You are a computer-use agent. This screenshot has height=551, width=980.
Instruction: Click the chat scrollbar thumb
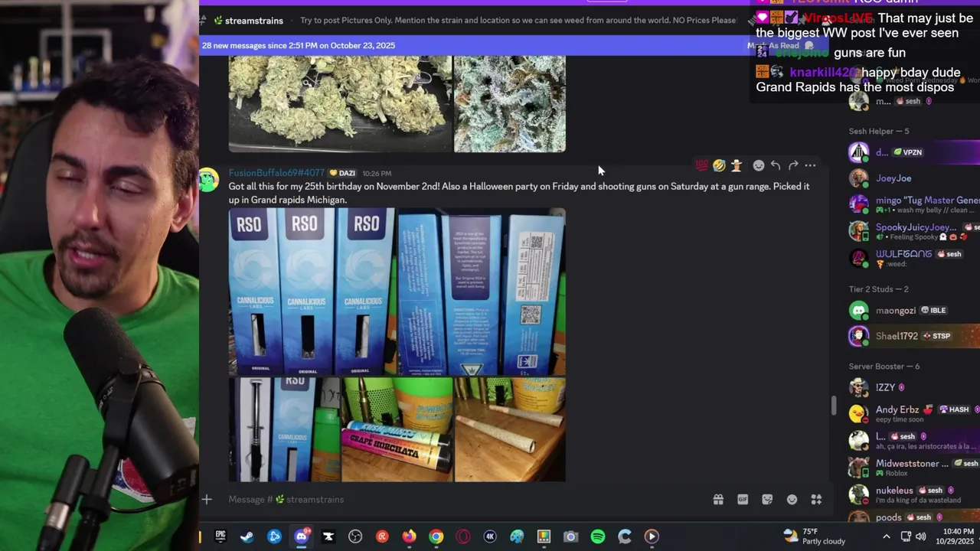pos(833,406)
